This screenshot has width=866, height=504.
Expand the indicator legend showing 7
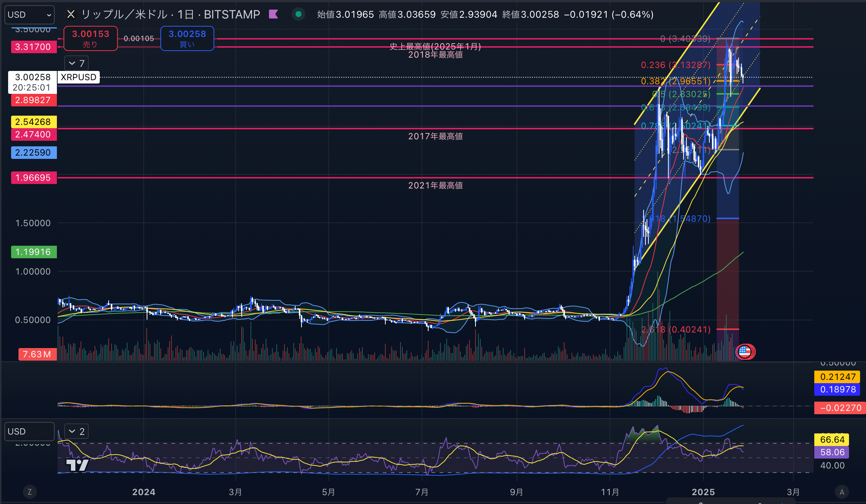(77, 63)
